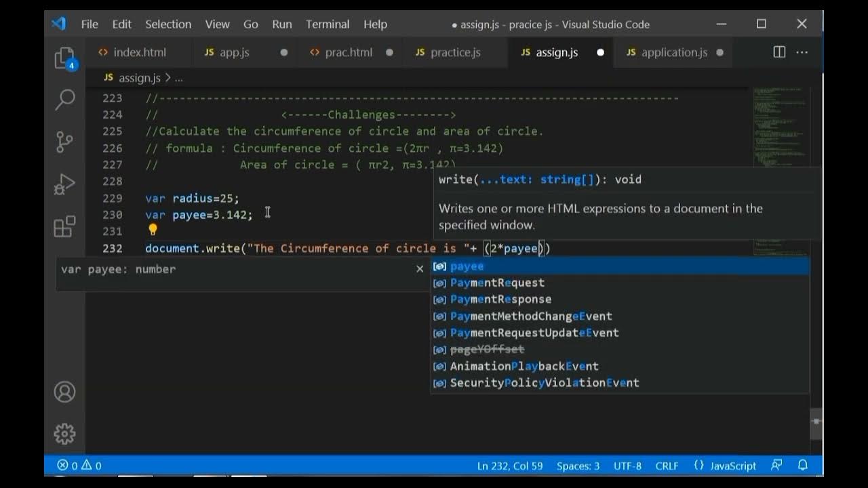
Task: Select PaymentRequestUpdateEvent suggestion
Action: tap(620, 333)
